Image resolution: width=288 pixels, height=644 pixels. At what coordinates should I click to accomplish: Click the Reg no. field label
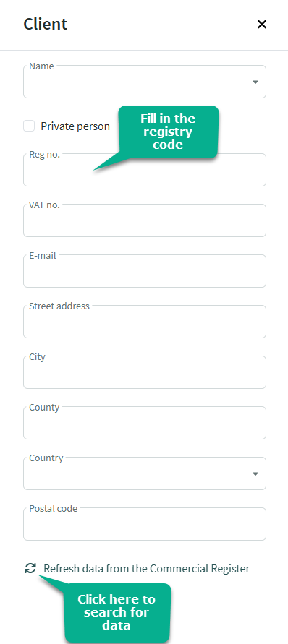44,155
